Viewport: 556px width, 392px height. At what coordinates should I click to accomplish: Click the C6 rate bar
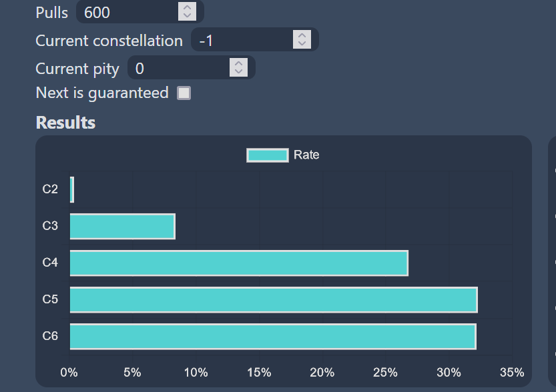(x=272, y=337)
